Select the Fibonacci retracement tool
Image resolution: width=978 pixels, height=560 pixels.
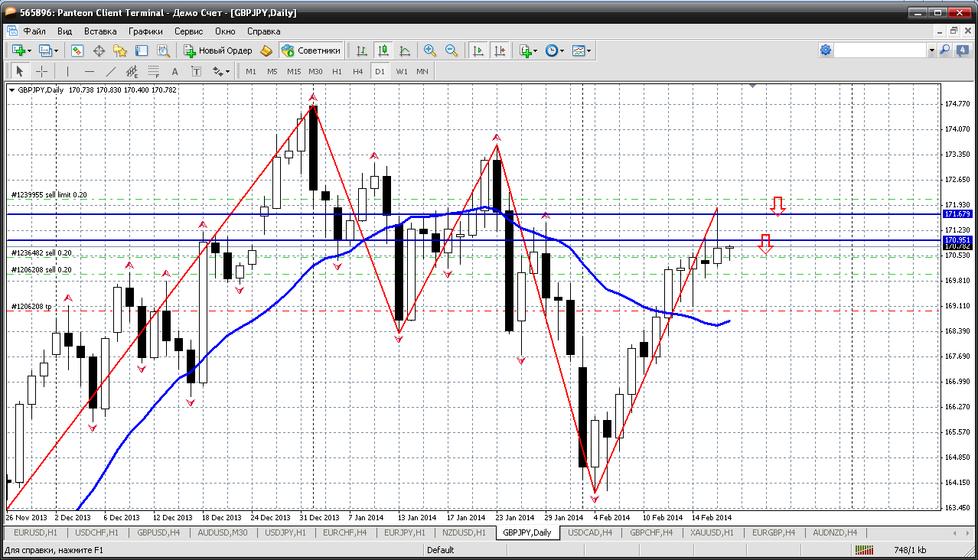click(154, 71)
